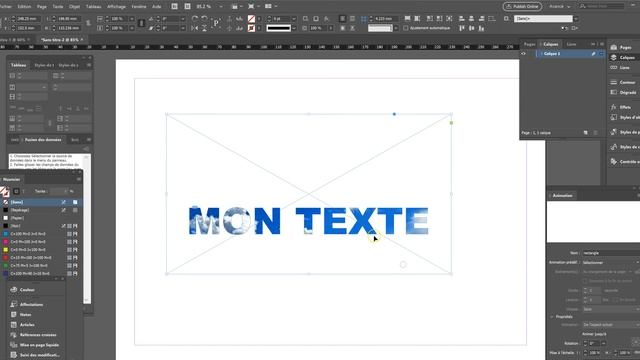Open the stroke style dropdown
The image size is (640, 360).
pyautogui.click(x=294, y=28)
